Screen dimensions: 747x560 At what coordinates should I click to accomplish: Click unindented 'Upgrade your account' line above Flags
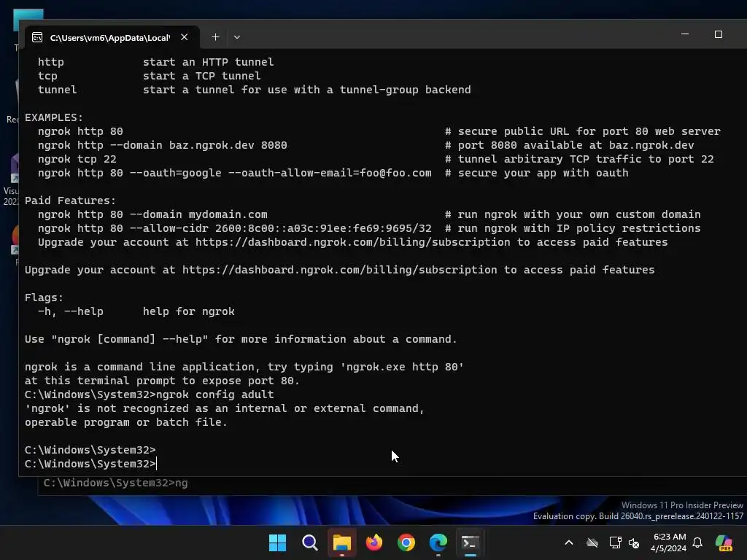[340, 270]
